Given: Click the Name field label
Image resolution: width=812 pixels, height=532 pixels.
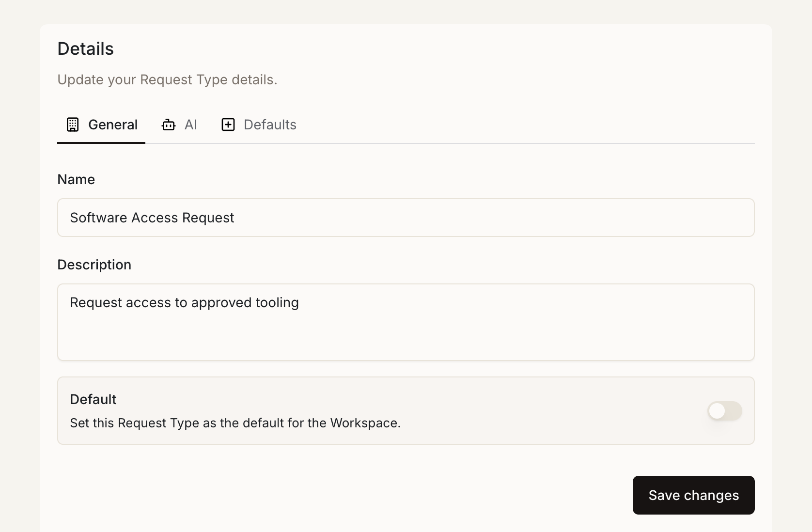Looking at the screenshot, I should 76,179.
